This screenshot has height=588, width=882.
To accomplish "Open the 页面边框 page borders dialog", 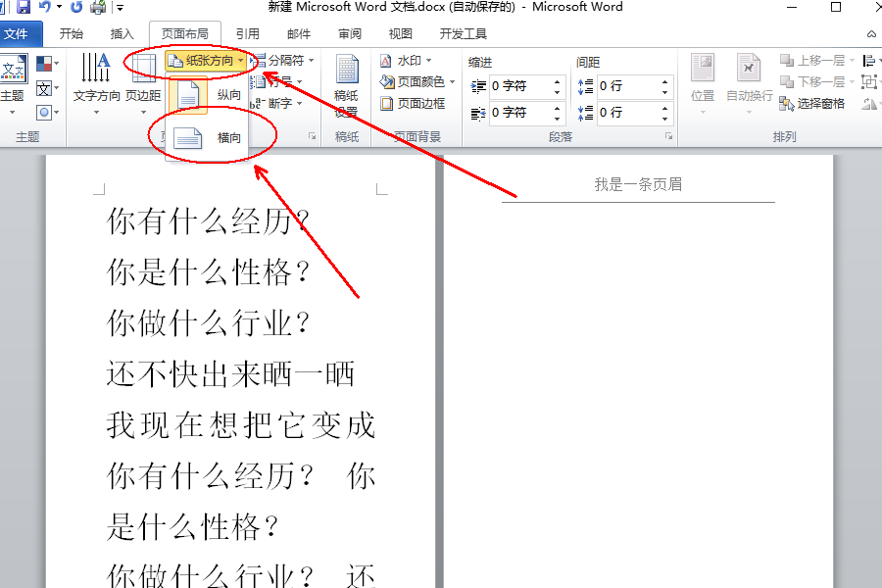I will [414, 104].
